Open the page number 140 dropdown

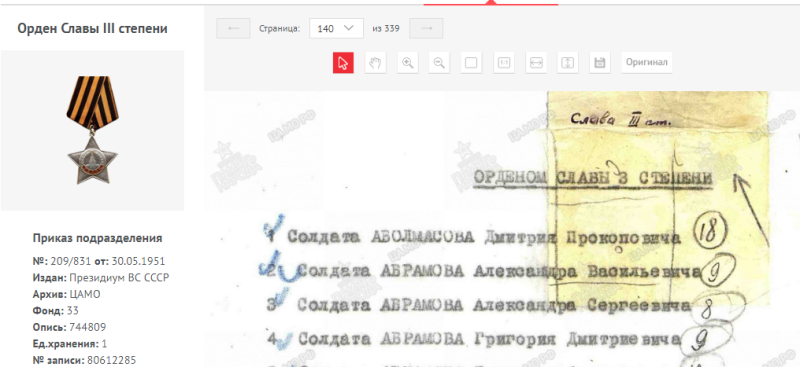click(336, 29)
